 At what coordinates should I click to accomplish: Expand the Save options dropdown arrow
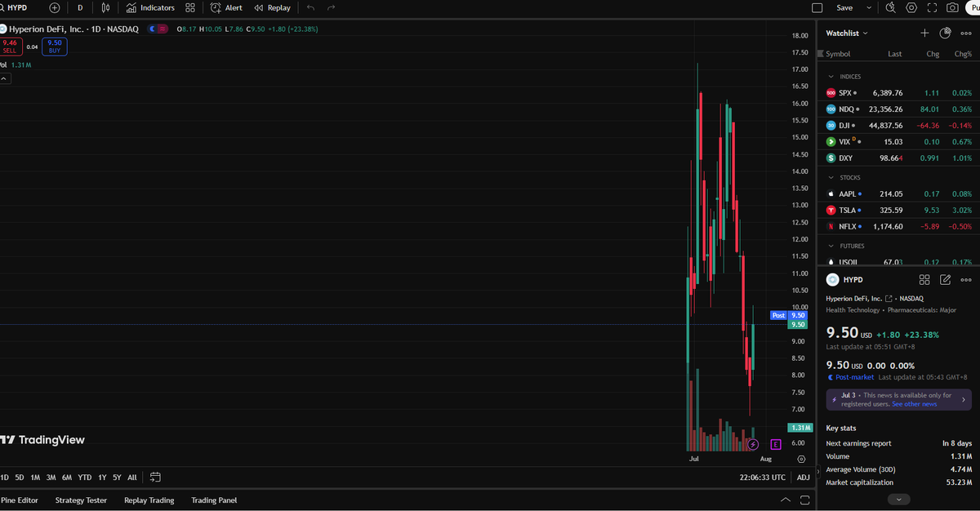pyautogui.click(x=869, y=7)
